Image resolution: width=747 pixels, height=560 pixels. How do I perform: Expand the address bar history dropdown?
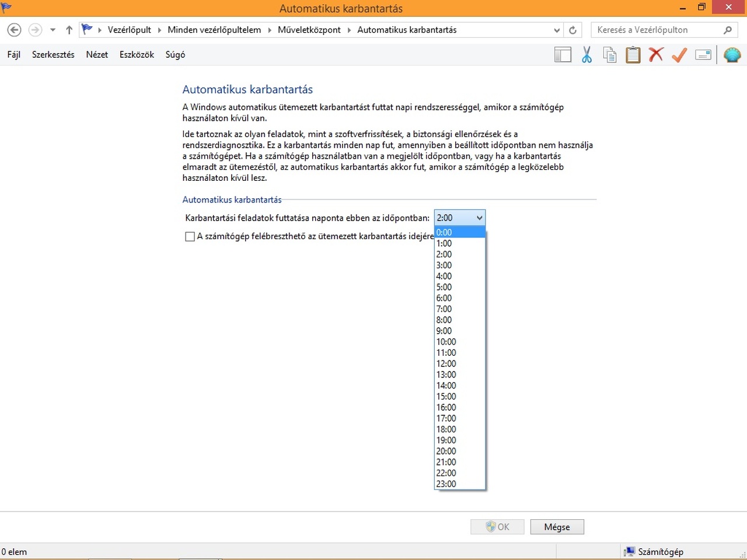pos(557,30)
